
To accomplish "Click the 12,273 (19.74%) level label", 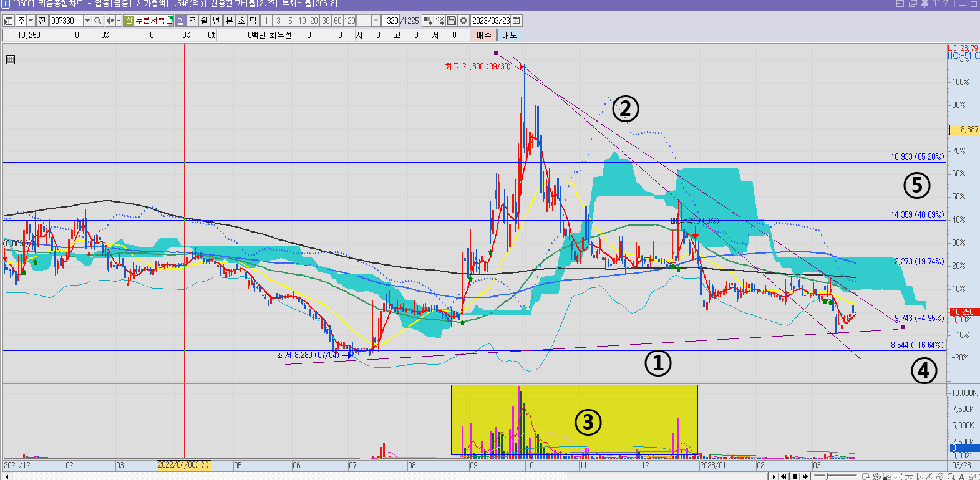I will [917, 261].
